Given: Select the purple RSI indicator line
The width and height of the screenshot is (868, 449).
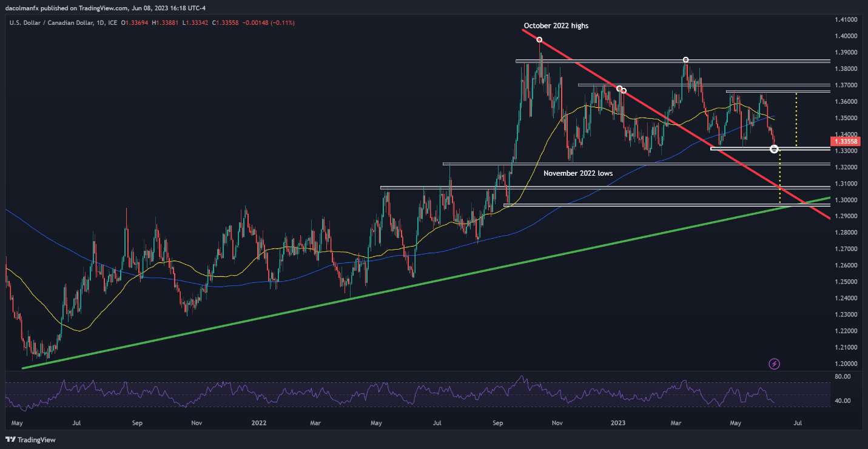Looking at the screenshot, I should [x=391, y=394].
